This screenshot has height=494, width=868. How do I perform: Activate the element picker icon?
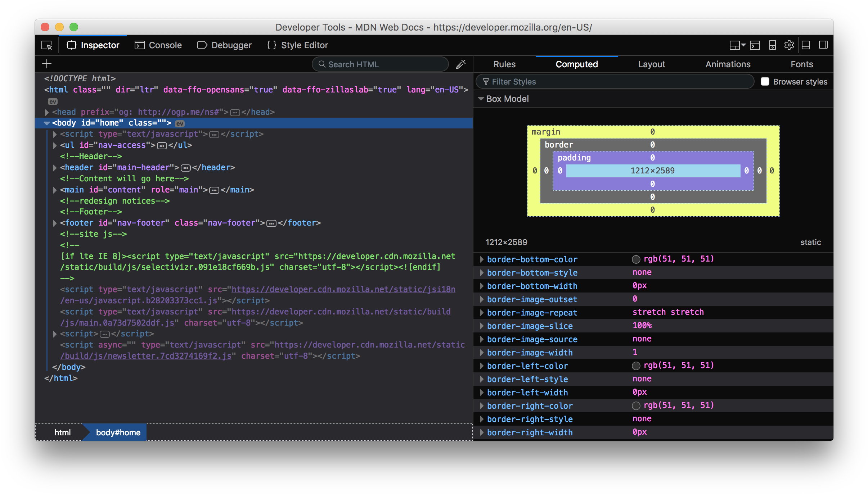pos(47,45)
